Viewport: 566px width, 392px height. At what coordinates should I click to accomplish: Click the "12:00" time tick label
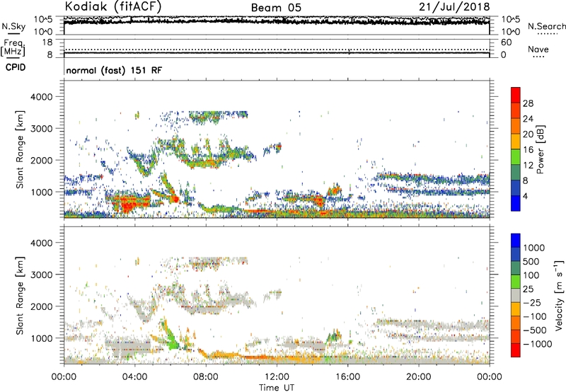tap(277, 377)
